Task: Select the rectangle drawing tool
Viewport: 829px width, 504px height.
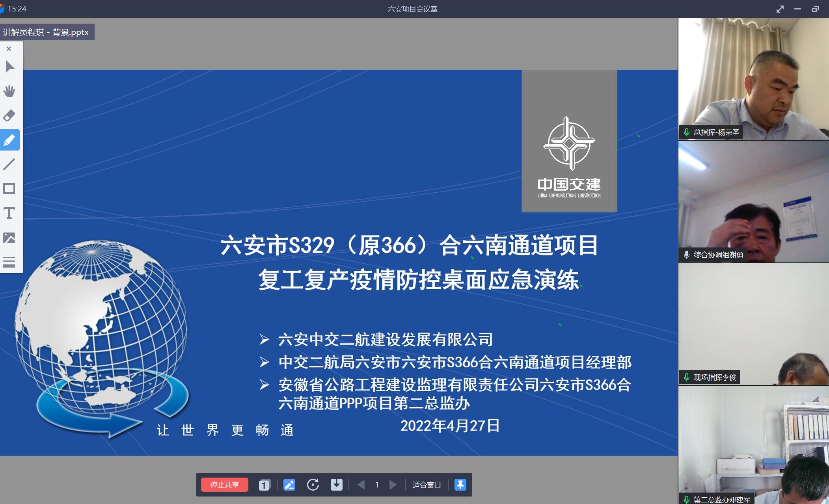Action: click(x=9, y=189)
